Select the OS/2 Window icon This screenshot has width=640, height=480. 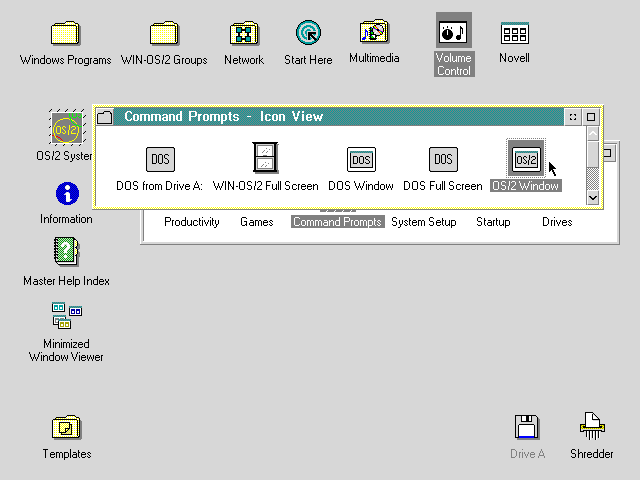click(526, 158)
